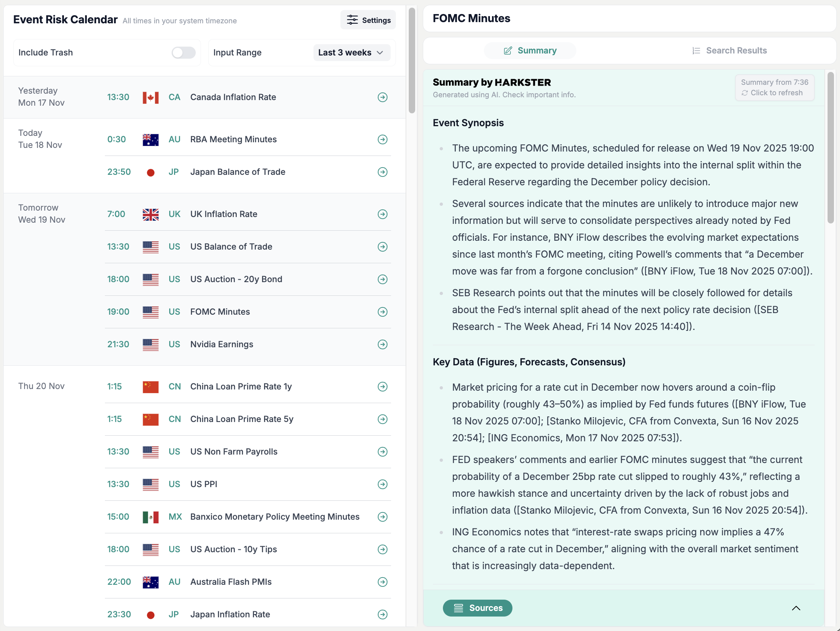The height and width of the screenshot is (631, 840).
Task: Open details arrow for China Loan Prime Rate 1y
Action: 382,387
